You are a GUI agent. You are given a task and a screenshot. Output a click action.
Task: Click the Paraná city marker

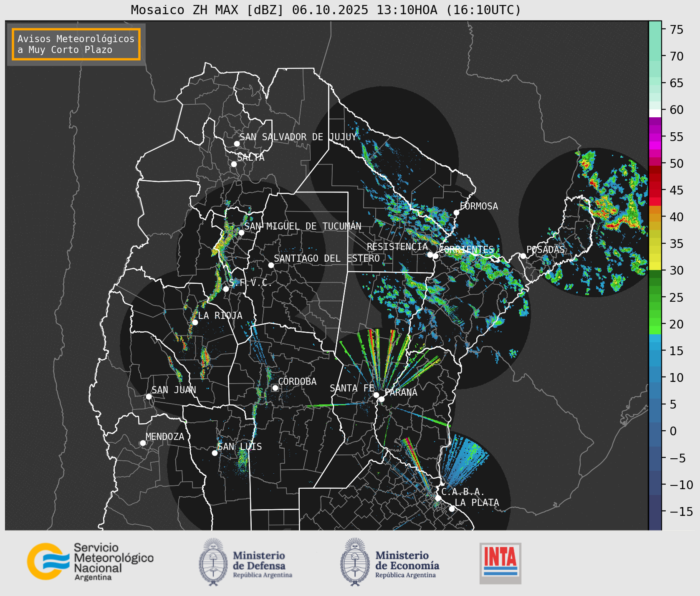(x=382, y=399)
